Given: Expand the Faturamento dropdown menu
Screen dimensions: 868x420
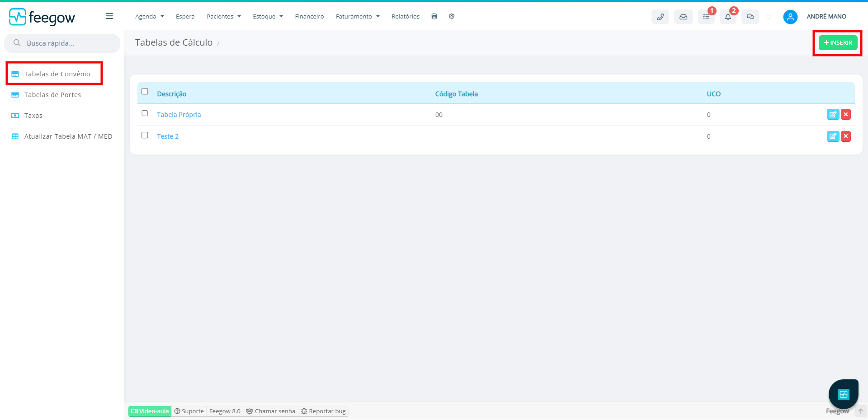Looking at the screenshot, I should coord(358,16).
